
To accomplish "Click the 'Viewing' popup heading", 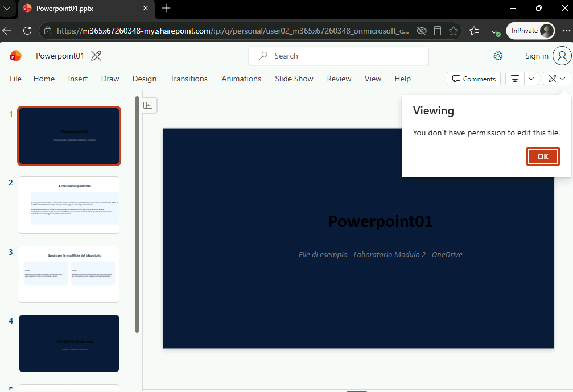I will coord(434,111).
